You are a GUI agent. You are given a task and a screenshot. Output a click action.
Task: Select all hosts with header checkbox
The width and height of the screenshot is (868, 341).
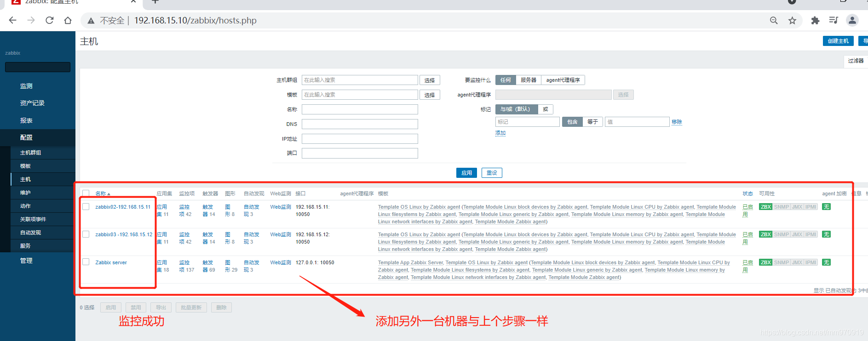[86, 193]
